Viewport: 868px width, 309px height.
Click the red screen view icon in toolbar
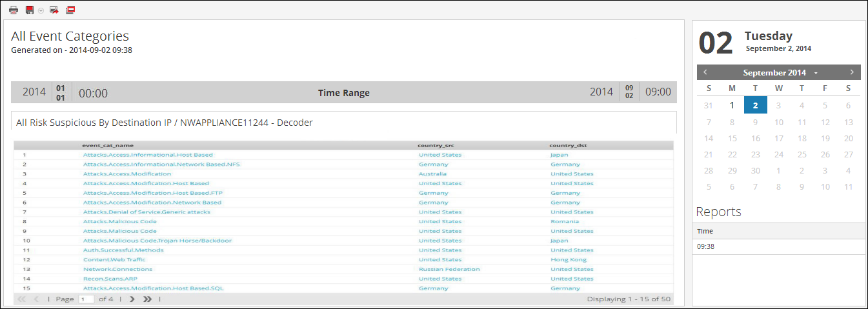click(70, 10)
